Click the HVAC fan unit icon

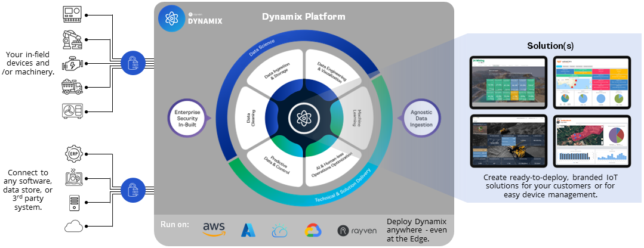click(x=72, y=111)
